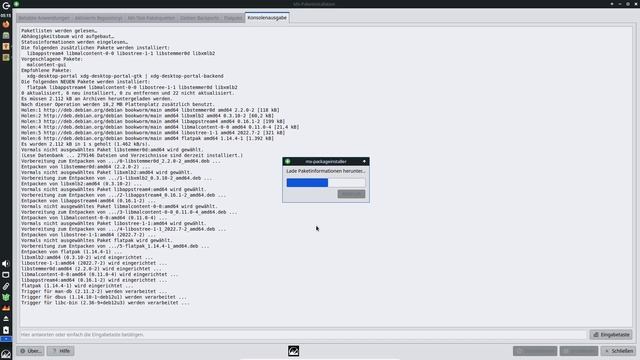This screenshot has width=640, height=360.
Task: Click the progress bar in mx-packageinstaller dialog
Action: [x=326, y=182]
